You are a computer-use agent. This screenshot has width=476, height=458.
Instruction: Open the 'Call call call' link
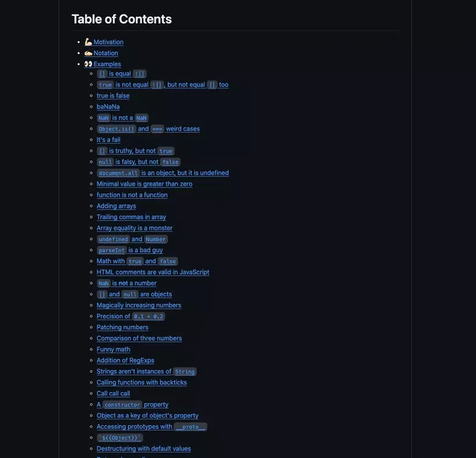pyautogui.click(x=113, y=393)
